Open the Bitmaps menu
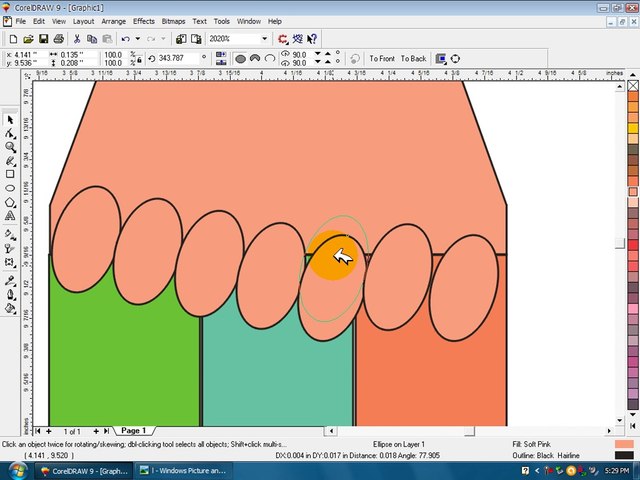The image size is (640, 480). 175,21
